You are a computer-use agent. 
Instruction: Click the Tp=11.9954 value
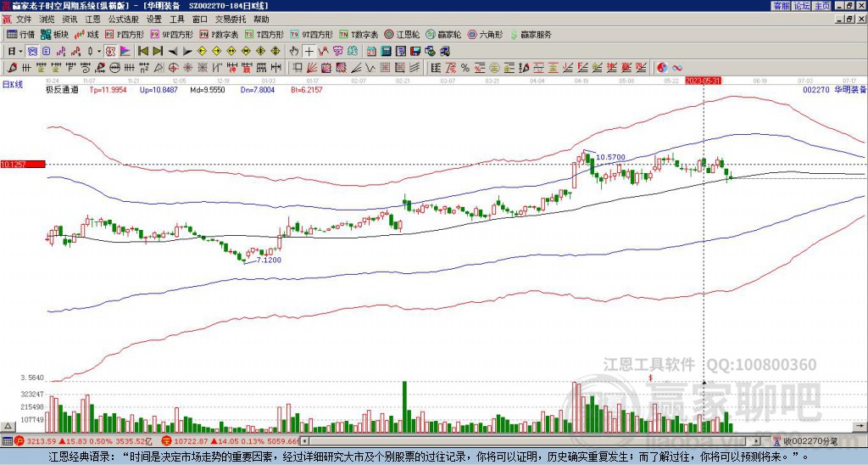click(x=108, y=89)
